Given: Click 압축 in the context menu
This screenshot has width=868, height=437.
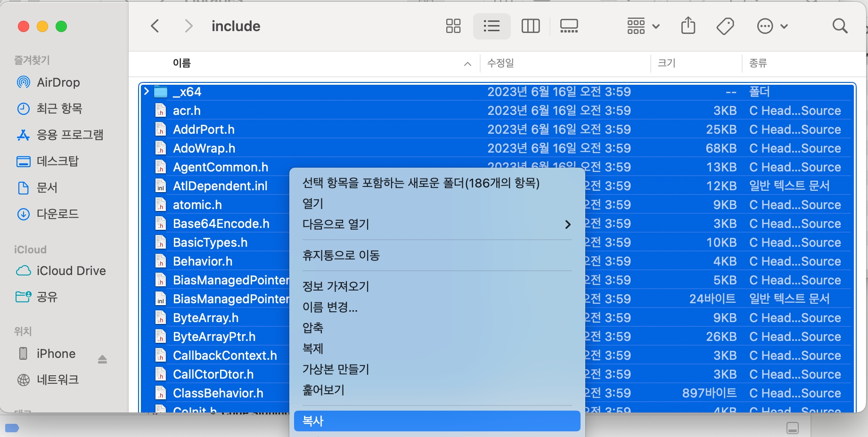Looking at the screenshot, I should (313, 328).
